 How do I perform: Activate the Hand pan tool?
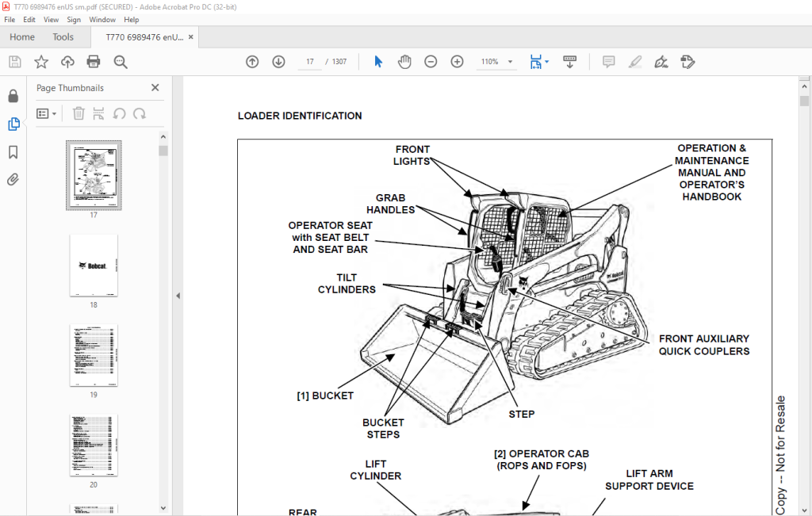point(404,62)
